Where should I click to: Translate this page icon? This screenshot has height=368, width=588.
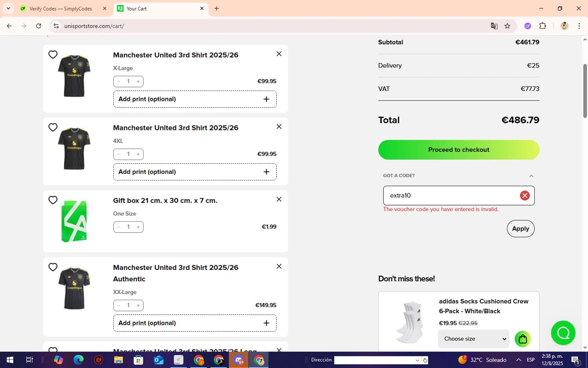click(x=494, y=26)
